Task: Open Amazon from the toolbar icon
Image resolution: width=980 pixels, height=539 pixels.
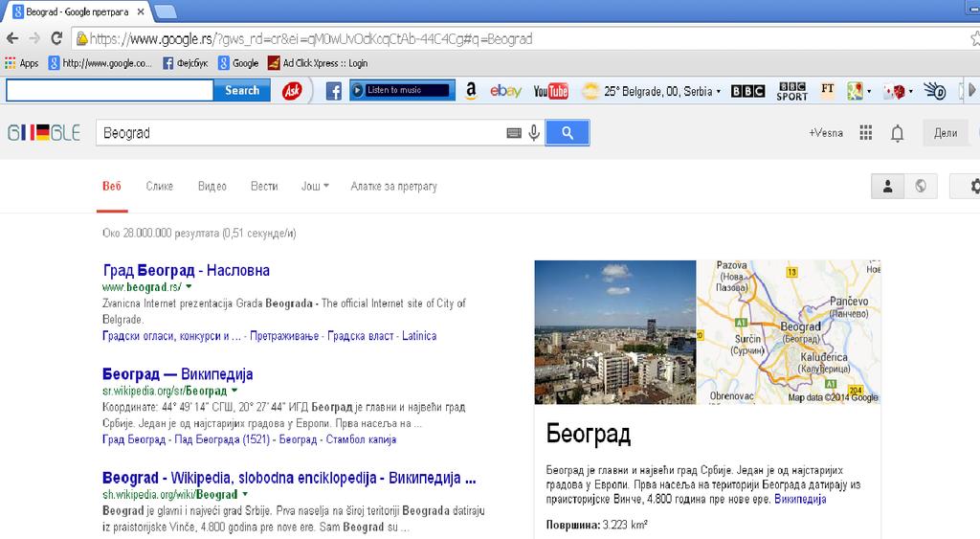Action: 471,91
